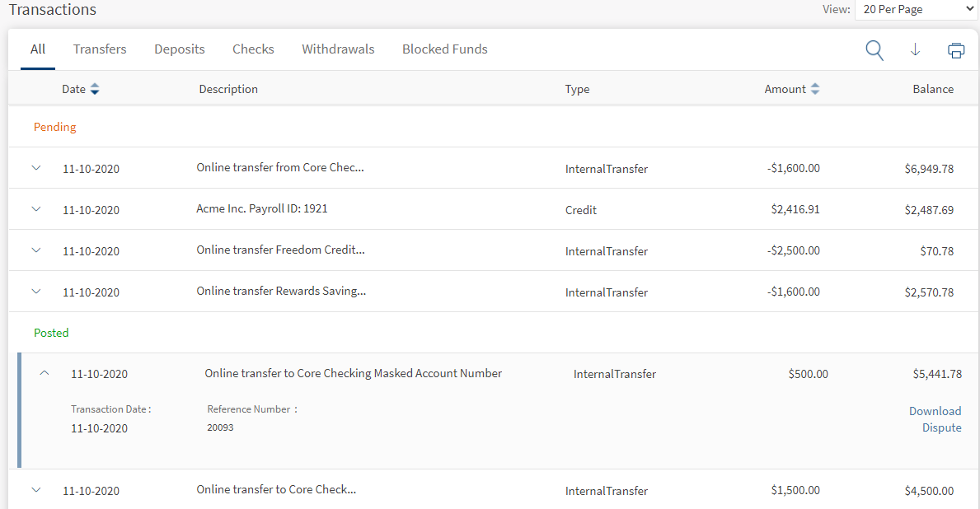Go to the Blocked Funds tab
Viewport: 980px width, 509px height.
(x=445, y=49)
